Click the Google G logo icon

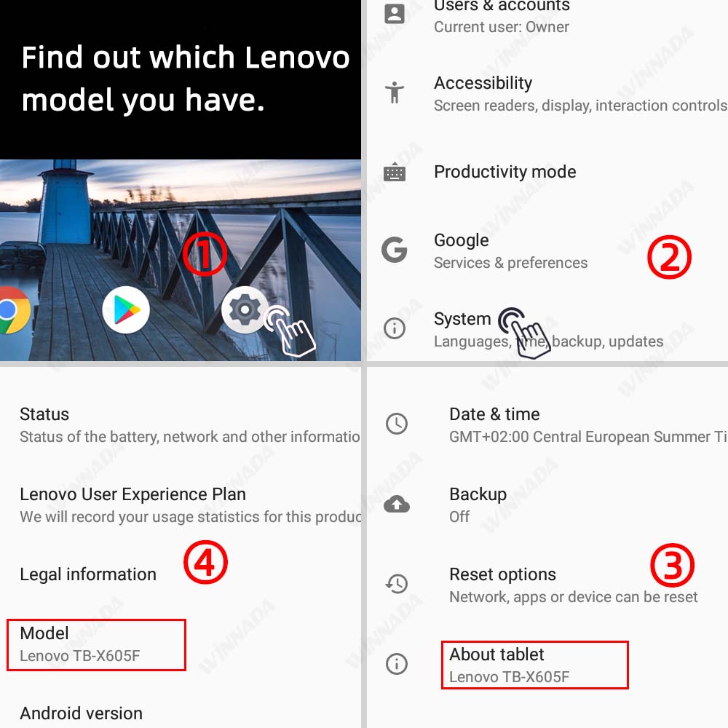tap(395, 250)
